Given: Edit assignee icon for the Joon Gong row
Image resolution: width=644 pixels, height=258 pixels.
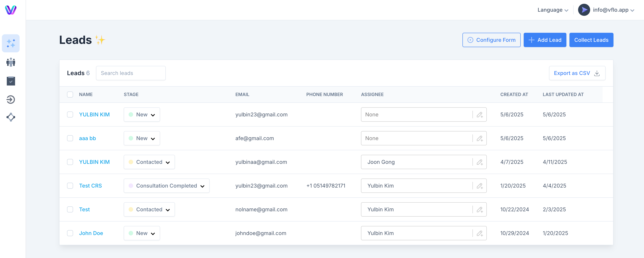Looking at the screenshot, I should click(x=480, y=162).
